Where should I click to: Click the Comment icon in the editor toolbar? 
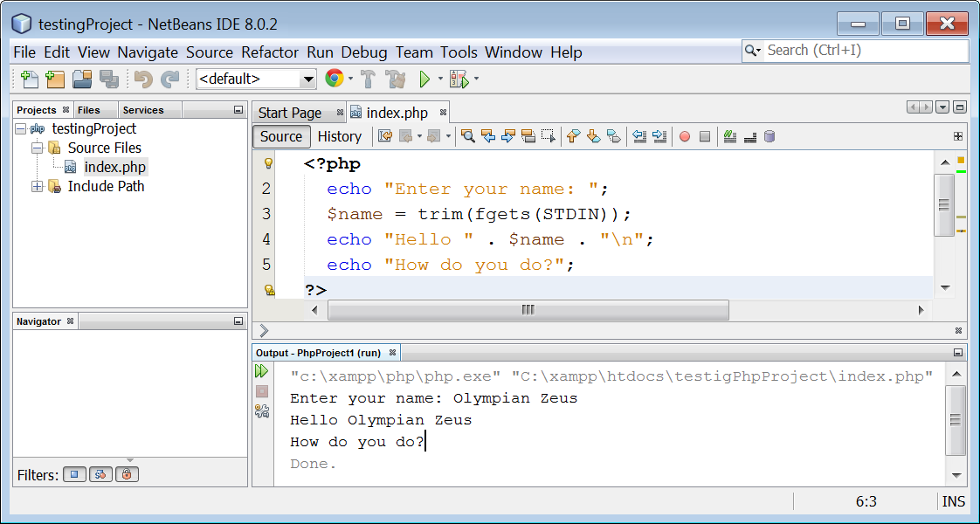pos(750,136)
